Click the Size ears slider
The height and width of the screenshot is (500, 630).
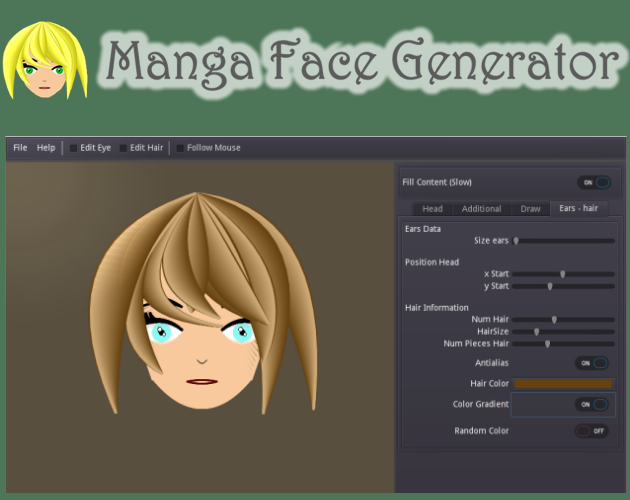click(564, 241)
